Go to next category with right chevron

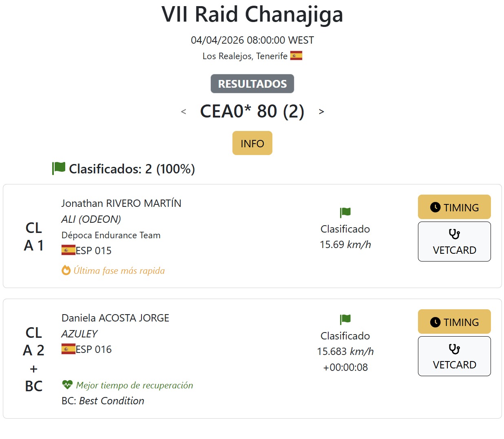pyautogui.click(x=321, y=111)
